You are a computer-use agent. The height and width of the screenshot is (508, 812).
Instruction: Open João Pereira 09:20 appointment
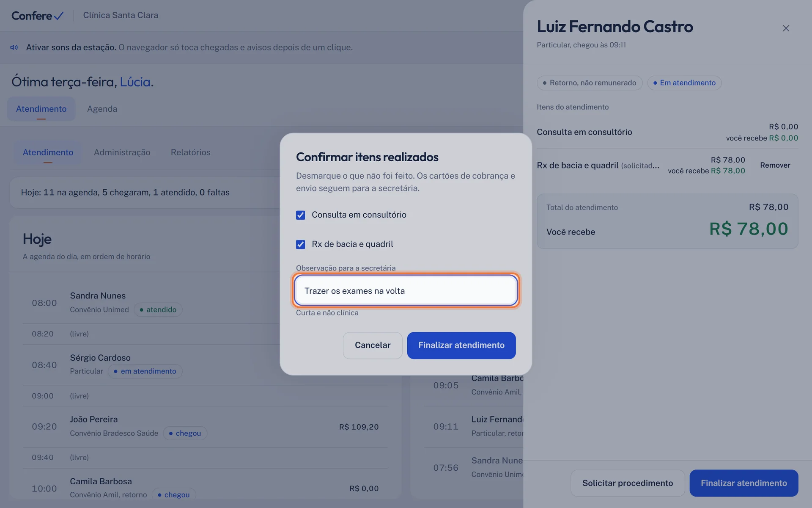[x=205, y=426]
